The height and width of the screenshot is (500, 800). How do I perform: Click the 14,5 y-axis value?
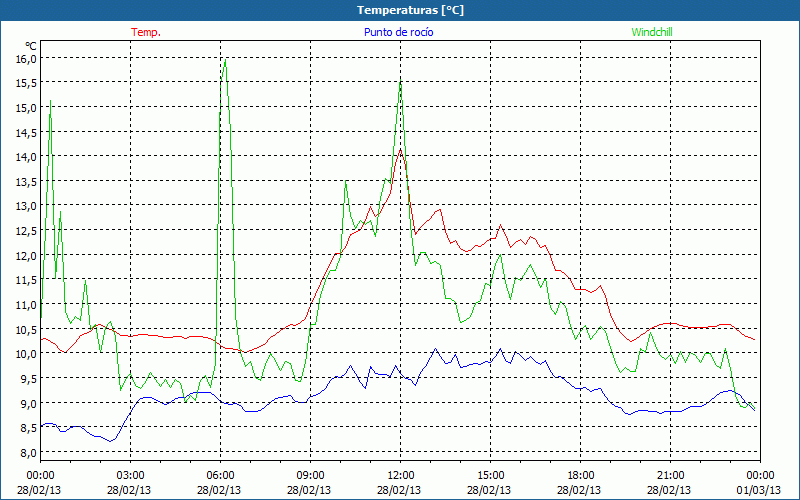(x=27, y=132)
